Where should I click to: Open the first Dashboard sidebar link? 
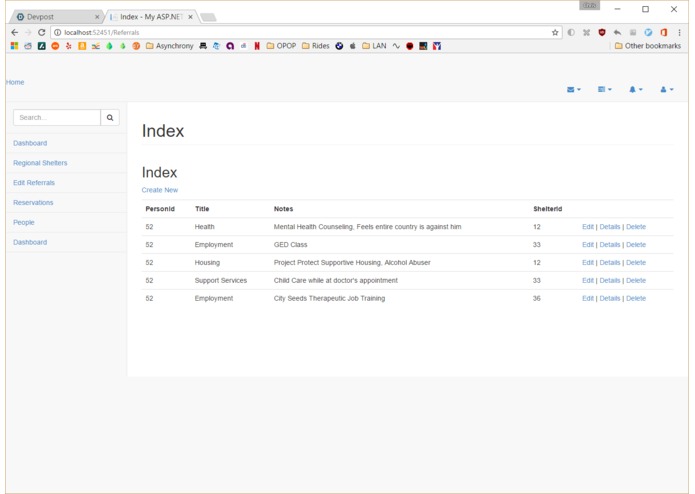(x=30, y=143)
